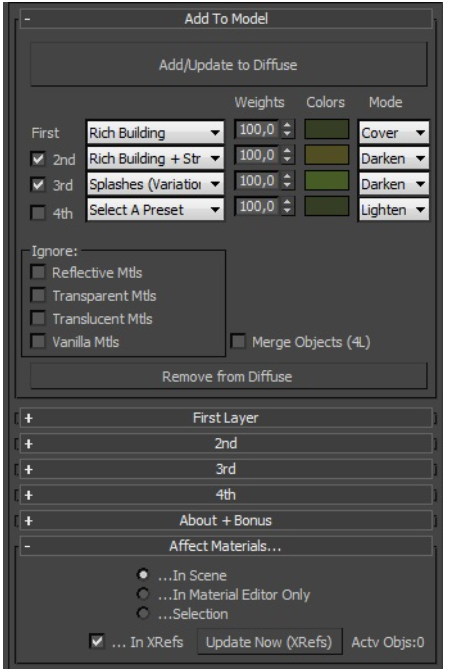Enable Ignore Reflective Mtls
The height and width of the screenshot is (672, 449).
pyautogui.click(x=38, y=272)
